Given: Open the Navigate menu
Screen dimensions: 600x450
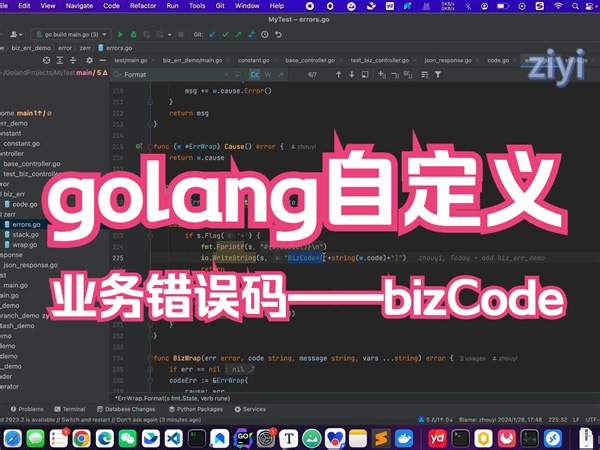Looking at the screenshot, I should (79, 6).
